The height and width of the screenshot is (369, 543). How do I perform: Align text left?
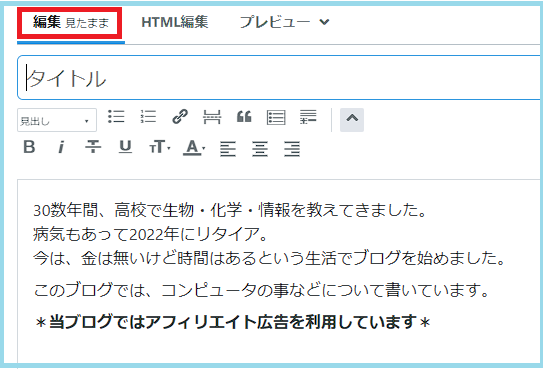pyautogui.click(x=228, y=149)
